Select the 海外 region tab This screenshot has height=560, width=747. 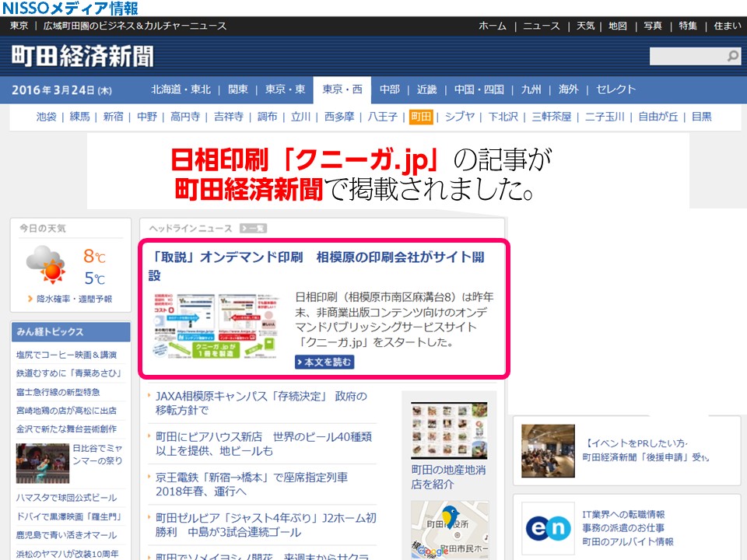click(x=568, y=89)
